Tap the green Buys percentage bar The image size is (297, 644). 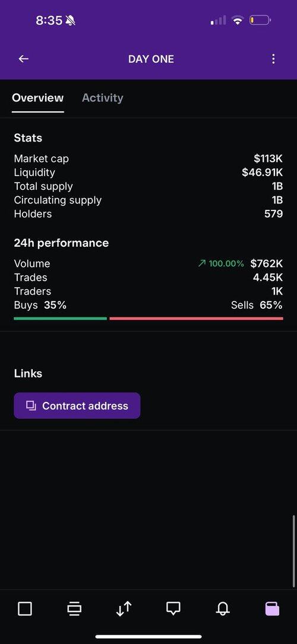tap(61, 318)
